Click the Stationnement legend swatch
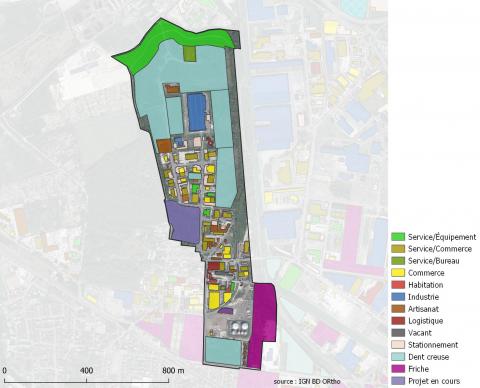Image resolution: width=480 pixels, height=388 pixels. pyautogui.click(x=398, y=345)
